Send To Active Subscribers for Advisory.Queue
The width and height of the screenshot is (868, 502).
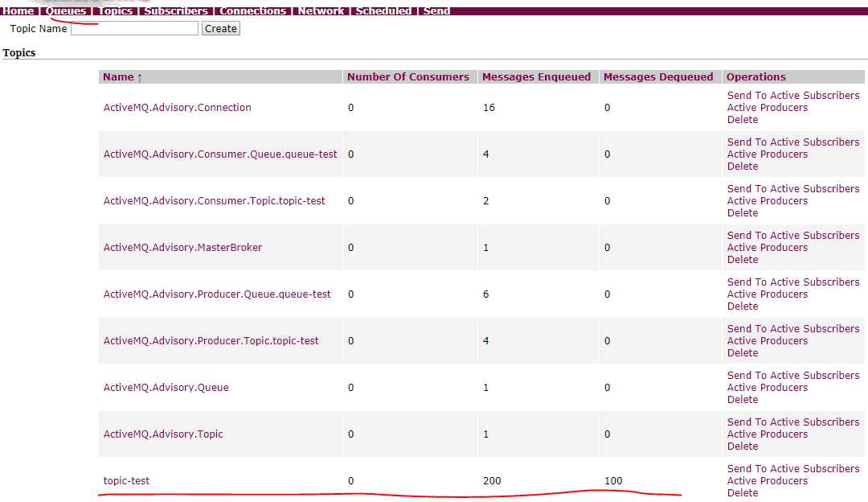pyautogui.click(x=793, y=375)
